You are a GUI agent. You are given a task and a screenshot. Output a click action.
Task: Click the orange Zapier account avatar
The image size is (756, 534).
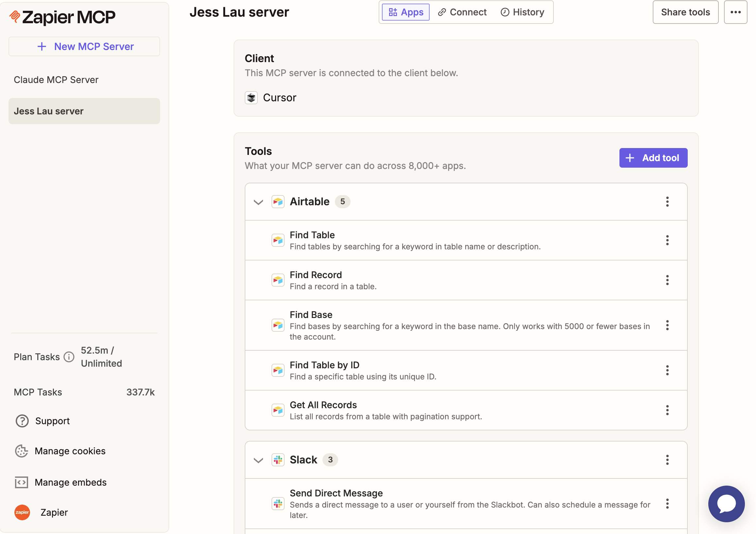tap(22, 512)
